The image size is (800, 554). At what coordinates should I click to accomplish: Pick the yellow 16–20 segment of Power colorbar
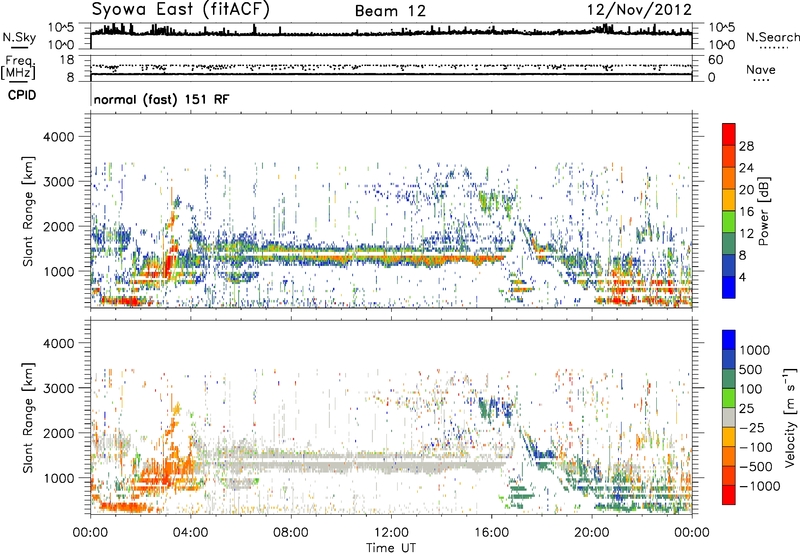(x=729, y=200)
